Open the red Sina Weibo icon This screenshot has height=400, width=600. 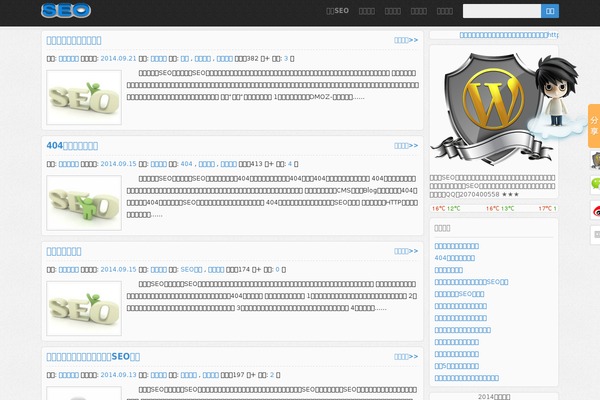pos(595,210)
